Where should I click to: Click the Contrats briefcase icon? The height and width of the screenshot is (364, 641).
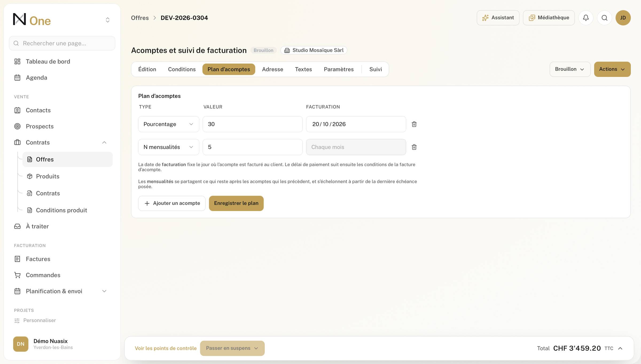coord(17,142)
